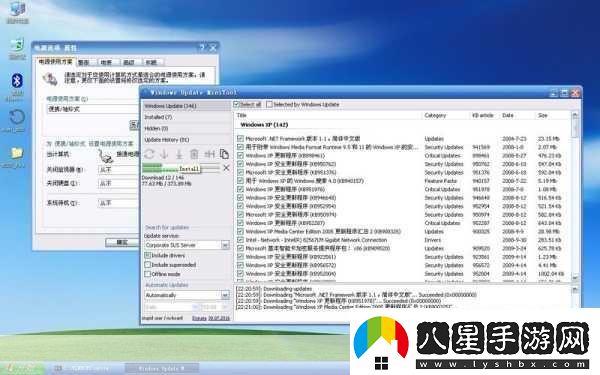Select the Update History category
Screen dimensions: 600x375
coord(187,140)
